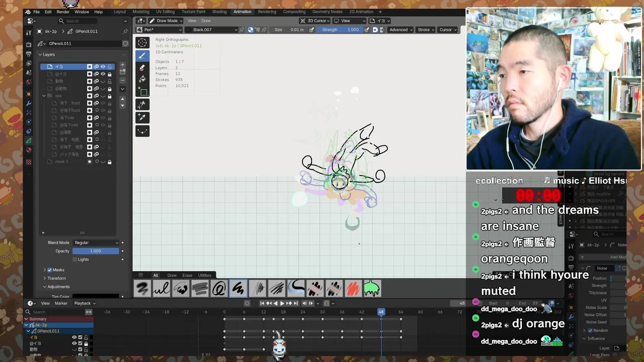Pick the sixth brush thumbnail preset
The height and width of the screenshot is (362, 644).
[x=238, y=289]
